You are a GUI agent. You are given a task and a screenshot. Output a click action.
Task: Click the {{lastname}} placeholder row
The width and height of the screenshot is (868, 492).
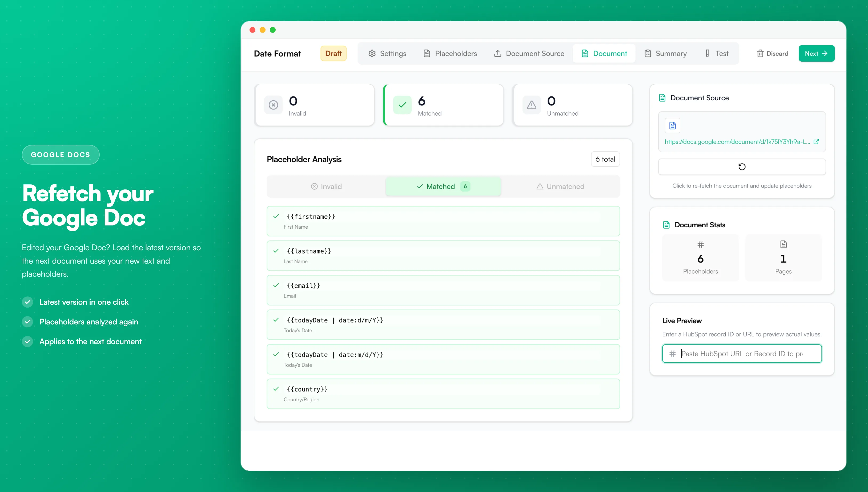[x=443, y=256]
